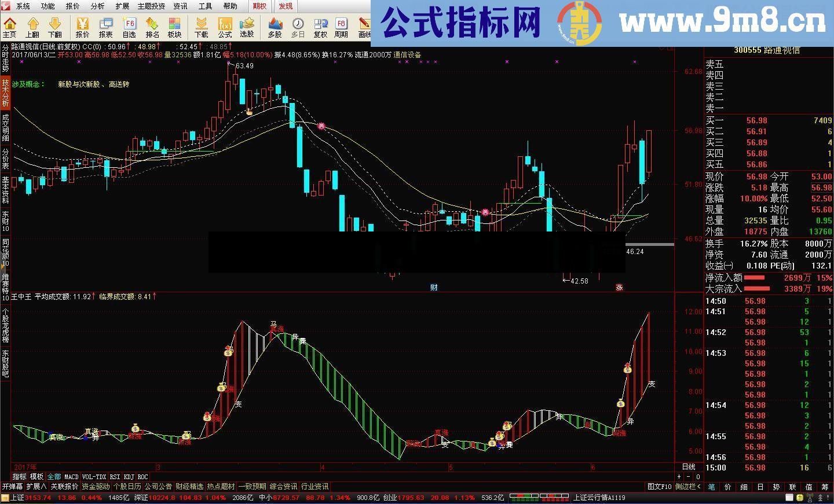
Task: Click the 多股 multi-stock view icon
Action: pyautogui.click(x=275, y=27)
